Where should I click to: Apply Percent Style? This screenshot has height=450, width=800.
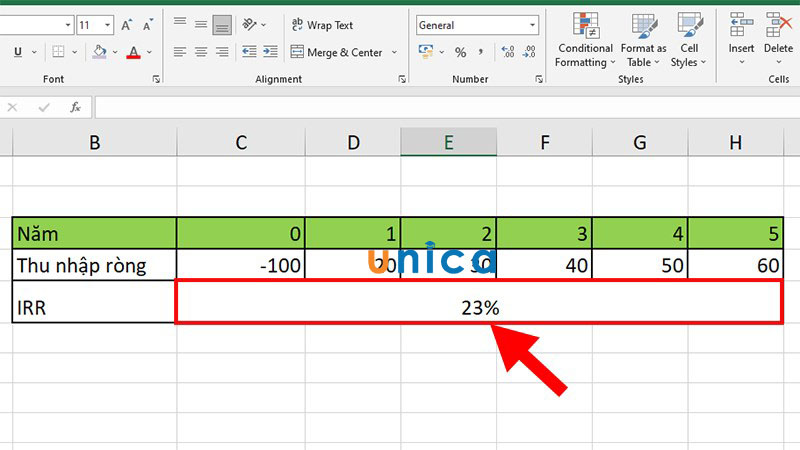tap(461, 52)
